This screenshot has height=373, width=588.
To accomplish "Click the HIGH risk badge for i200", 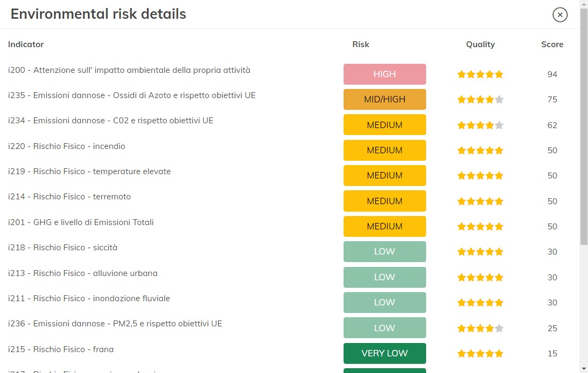I will pyautogui.click(x=384, y=74).
